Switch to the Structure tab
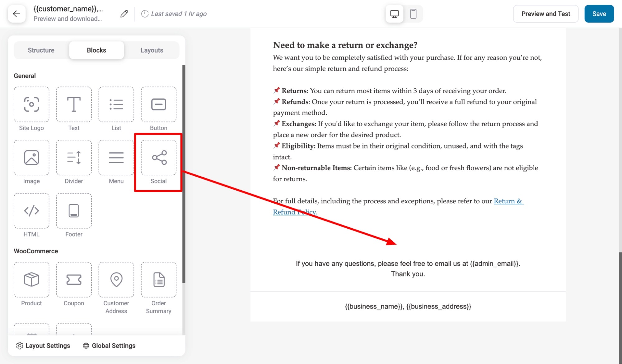 41,50
